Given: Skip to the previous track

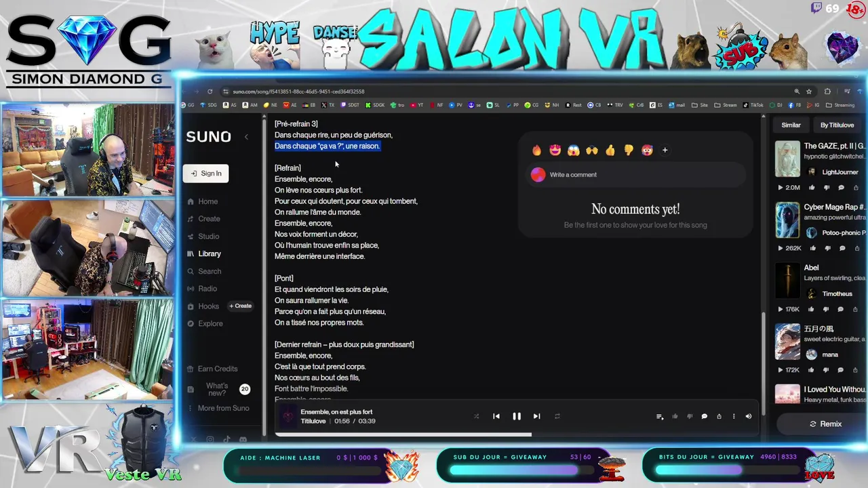Looking at the screenshot, I should [496, 416].
